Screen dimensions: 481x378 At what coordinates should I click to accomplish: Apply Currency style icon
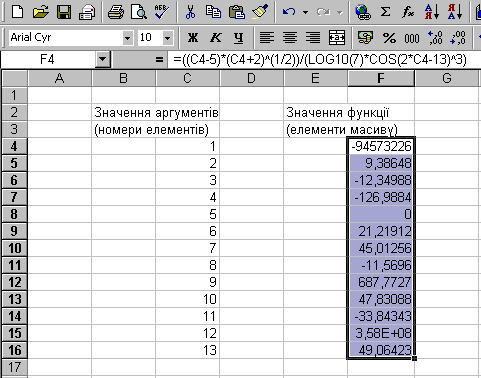click(365, 38)
